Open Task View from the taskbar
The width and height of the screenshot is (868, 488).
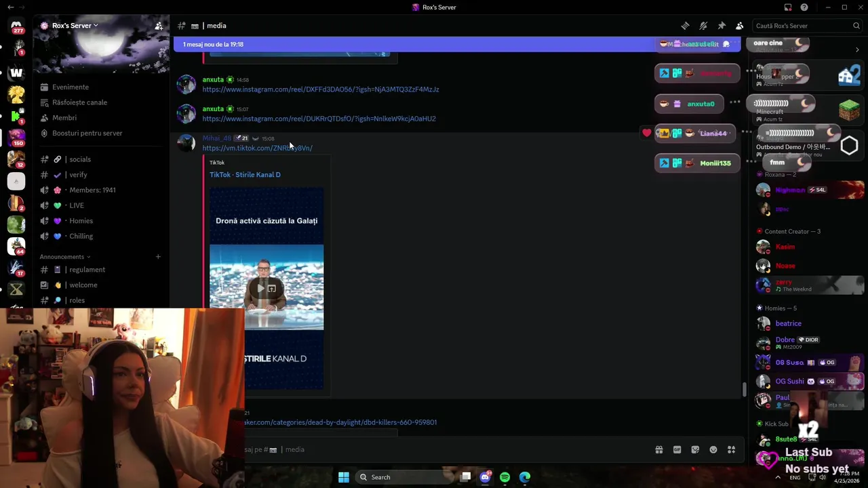pyautogui.click(x=466, y=477)
